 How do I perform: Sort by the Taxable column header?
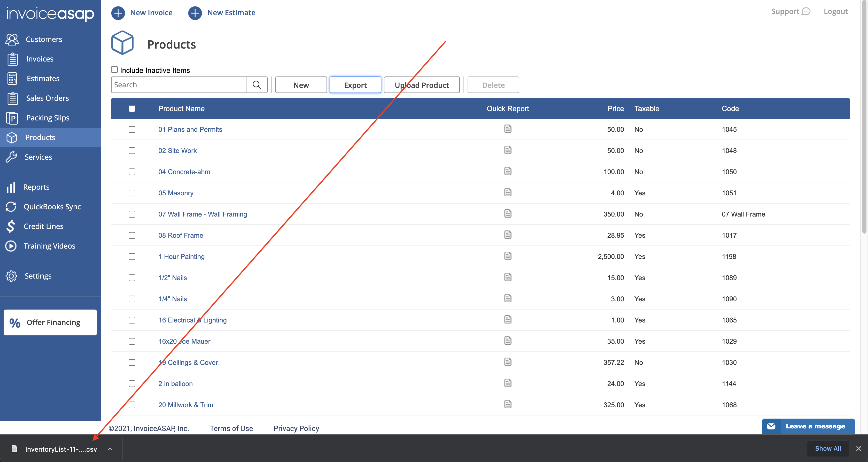pos(647,109)
